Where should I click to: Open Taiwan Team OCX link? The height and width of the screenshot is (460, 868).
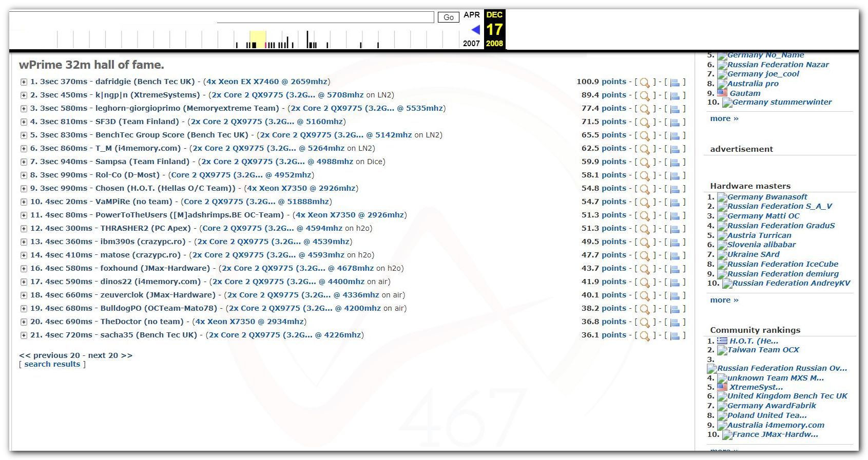coord(763,350)
